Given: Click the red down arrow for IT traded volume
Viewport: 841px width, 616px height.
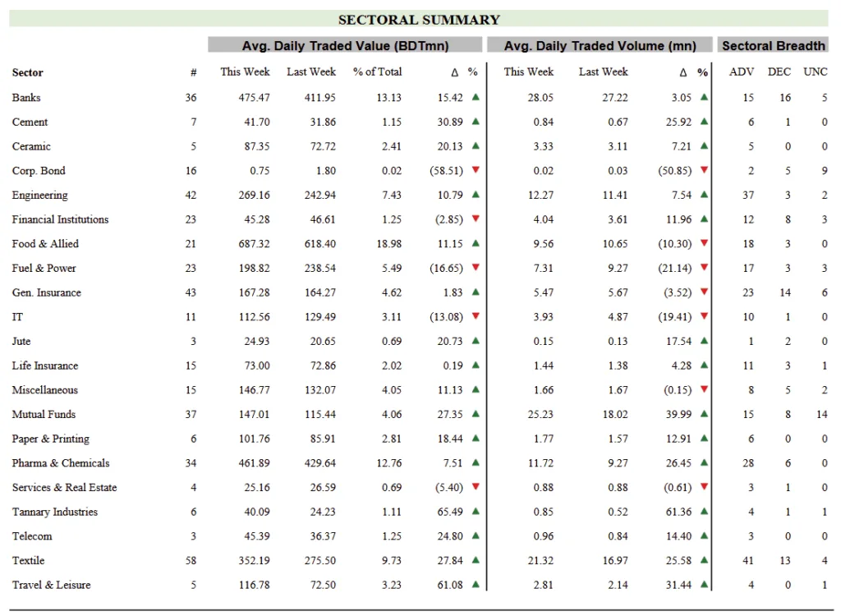Looking at the screenshot, I should point(704,316).
